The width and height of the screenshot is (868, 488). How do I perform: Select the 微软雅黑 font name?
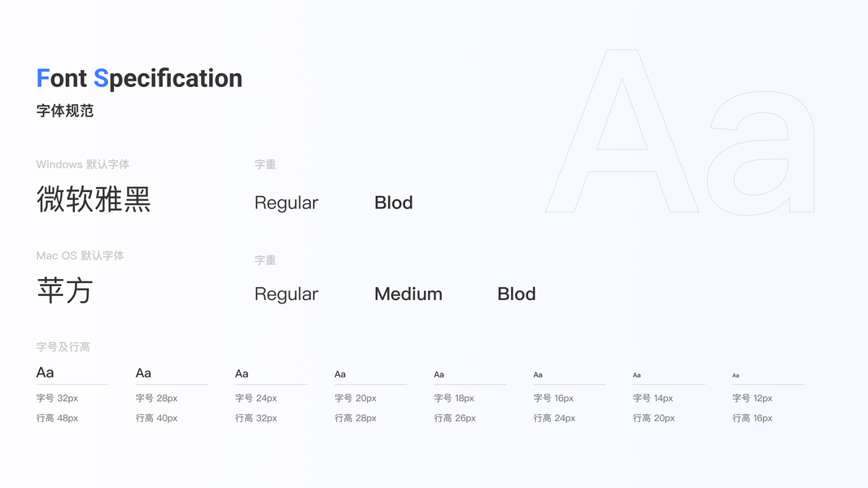coord(94,199)
